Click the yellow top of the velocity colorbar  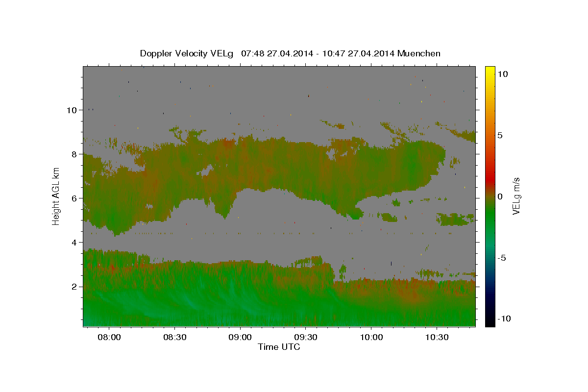click(490, 69)
